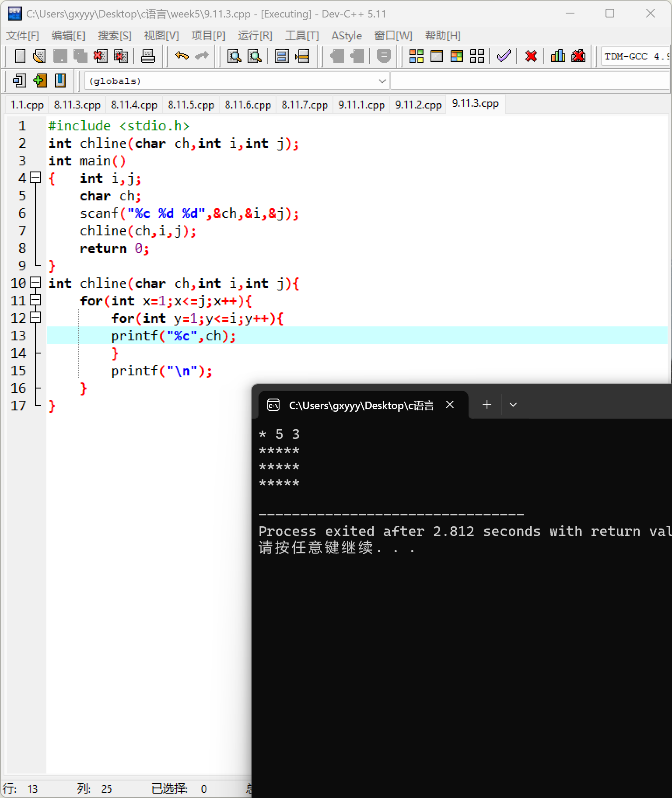Open the 窗口[W] menu

(393, 35)
